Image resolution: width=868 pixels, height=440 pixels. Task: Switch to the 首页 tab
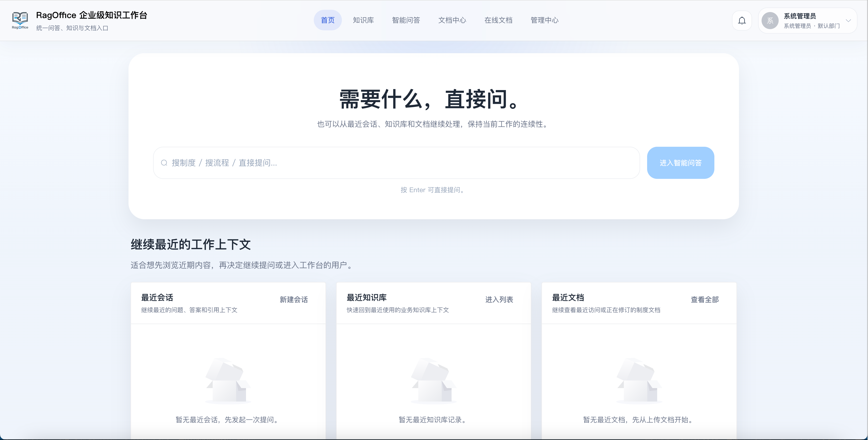point(328,20)
